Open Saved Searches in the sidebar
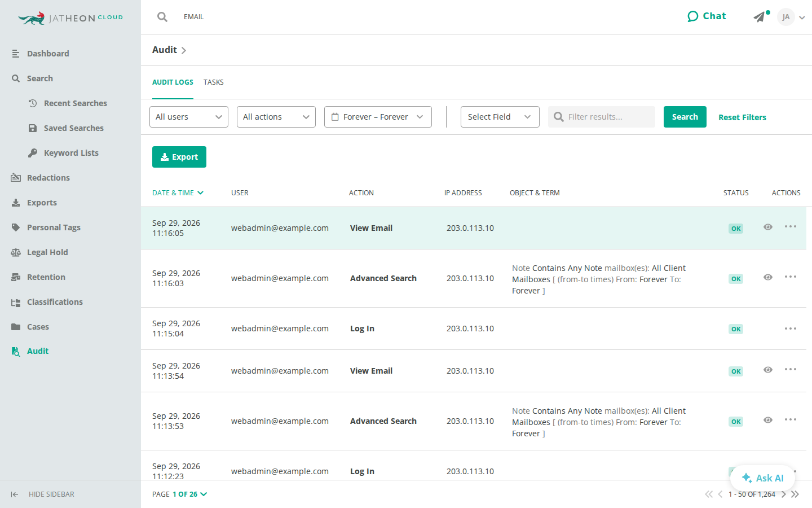812x508 pixels. [74, 128]
